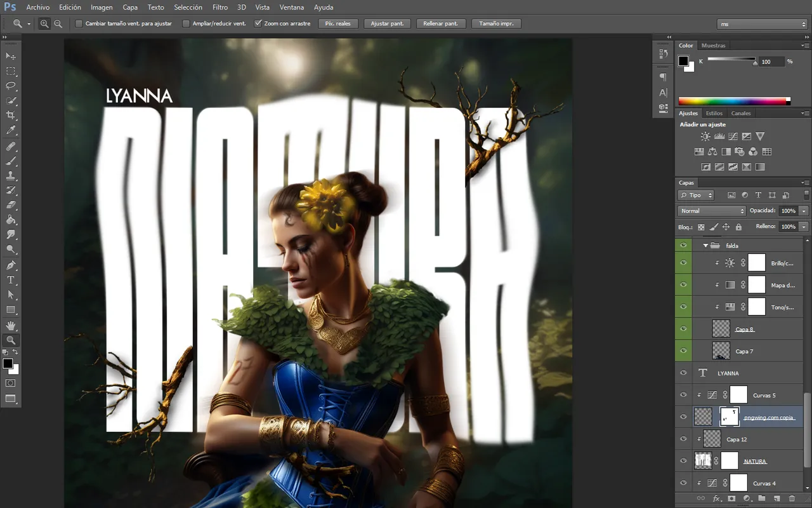Hide the NATURA layer

point(683,461)
